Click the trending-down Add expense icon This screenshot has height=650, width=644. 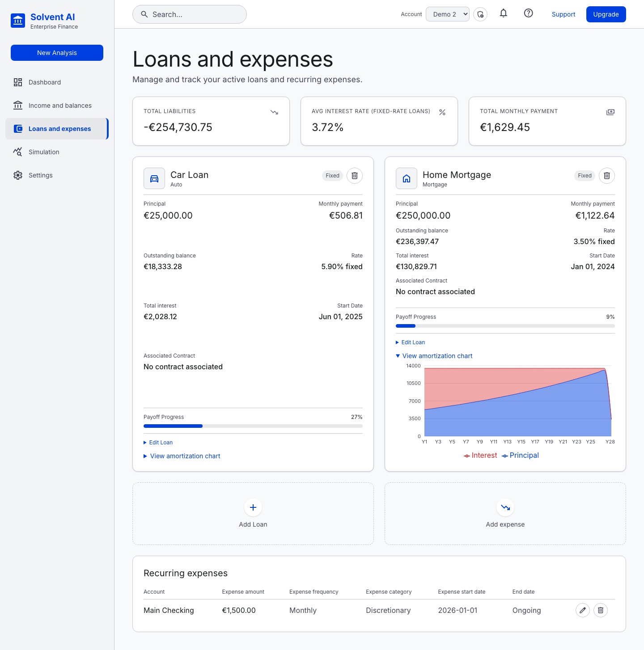(x=505, y=507)
